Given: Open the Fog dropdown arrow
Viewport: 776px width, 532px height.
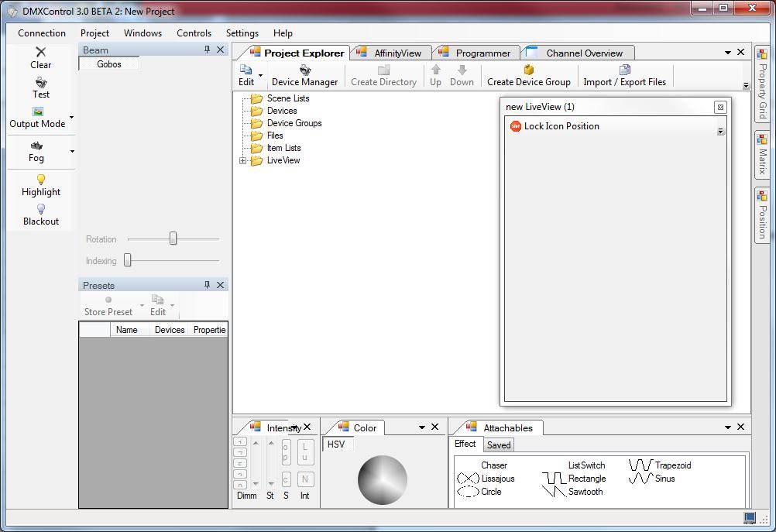Looking at the screenshot, I should point(71,151).
